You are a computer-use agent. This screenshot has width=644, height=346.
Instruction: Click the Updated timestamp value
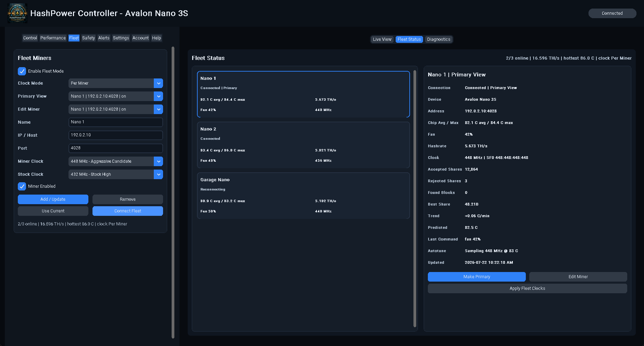[489, 262]
